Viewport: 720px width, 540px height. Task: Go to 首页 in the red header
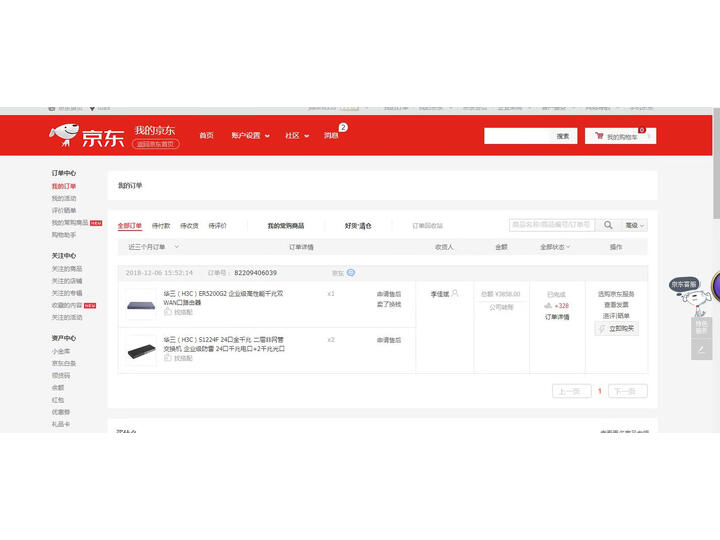pyautogui.click(x=206, y=135)
